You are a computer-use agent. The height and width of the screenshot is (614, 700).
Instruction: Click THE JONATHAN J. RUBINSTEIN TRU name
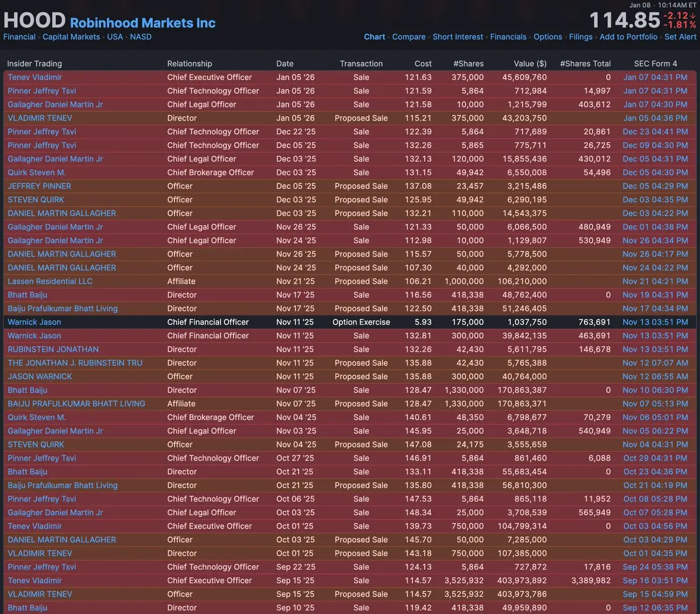75,363
